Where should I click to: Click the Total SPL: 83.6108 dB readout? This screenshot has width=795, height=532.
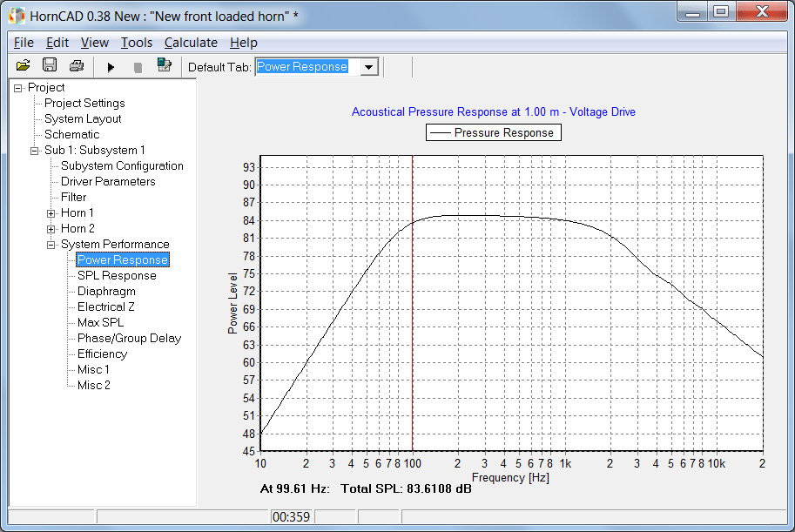coord(406,488)
